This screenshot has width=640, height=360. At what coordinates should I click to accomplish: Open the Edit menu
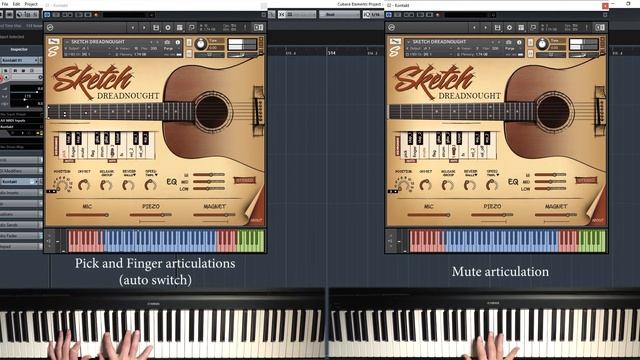[16, 4]
